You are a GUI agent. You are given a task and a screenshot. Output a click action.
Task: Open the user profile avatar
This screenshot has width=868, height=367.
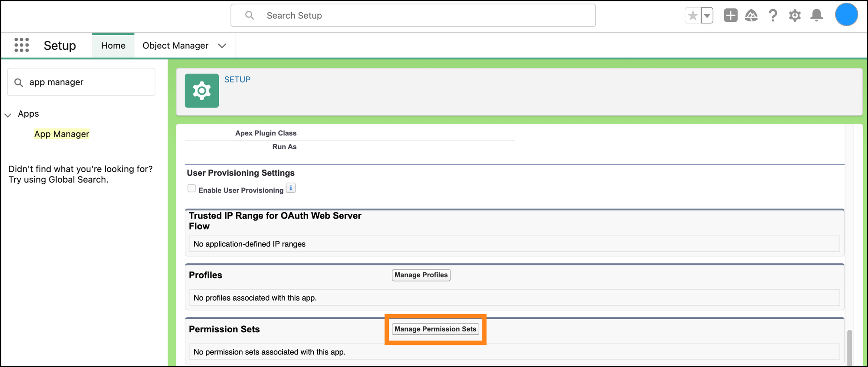point(846,15)
